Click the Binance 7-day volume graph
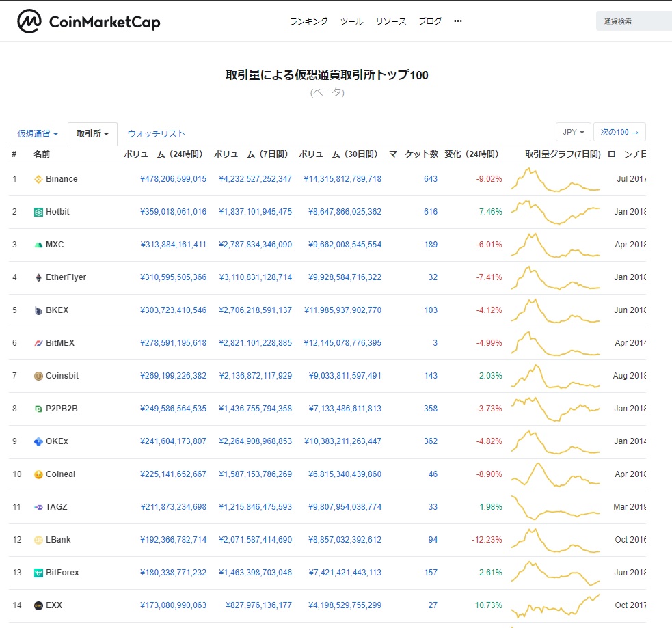 [x=555, y=180]
